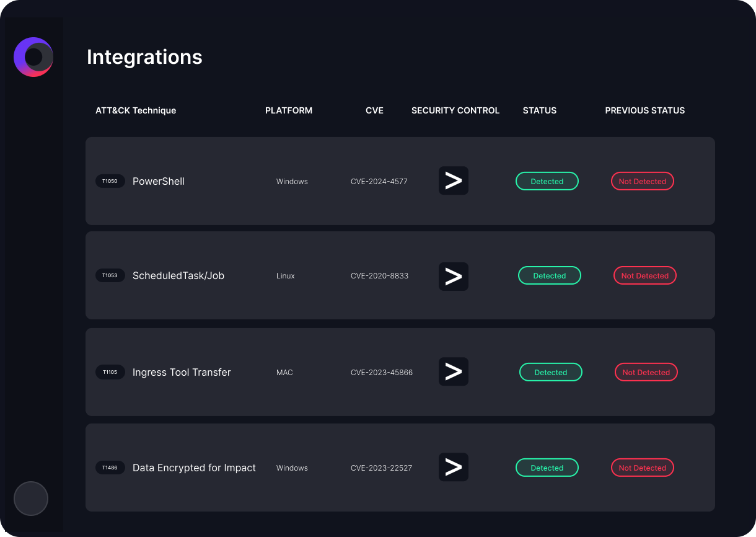The height and width of the screenshot is (537, 756).
Task: Sort by PREVIOUS STATUS column header
Action: (645, 110)
